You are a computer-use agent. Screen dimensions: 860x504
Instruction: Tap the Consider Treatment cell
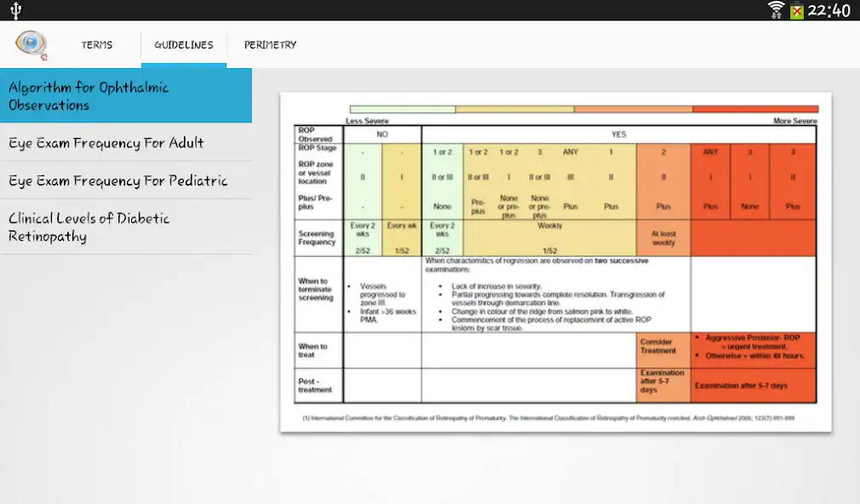[x=663, y=350]
